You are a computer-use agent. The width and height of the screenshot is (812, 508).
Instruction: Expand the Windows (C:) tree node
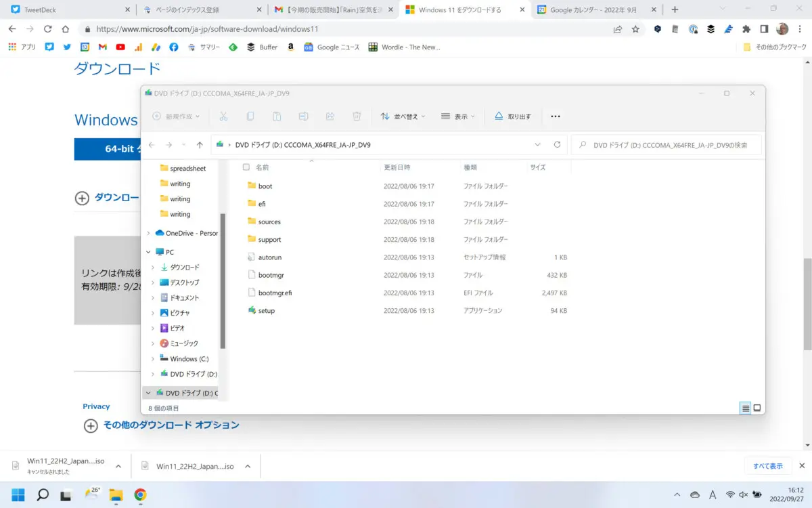[154, 359]
